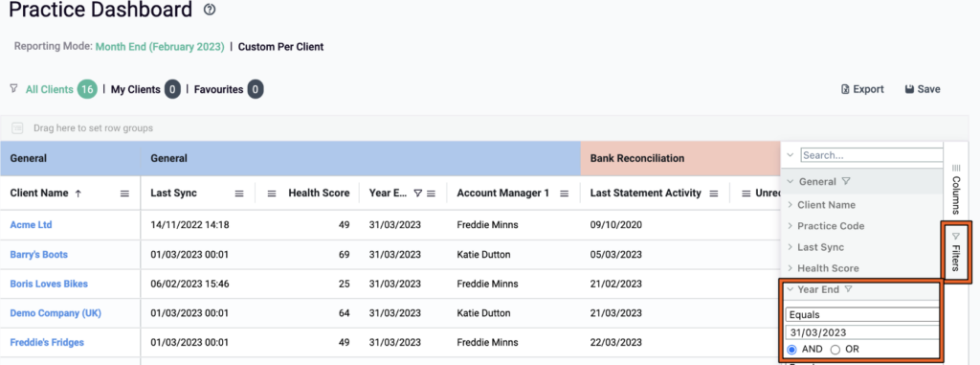This screenshot has width=980, height=365.
Task: Open Month End (February 2023) reporting mode
Action: pyautogui.click(x=160, y=47)
